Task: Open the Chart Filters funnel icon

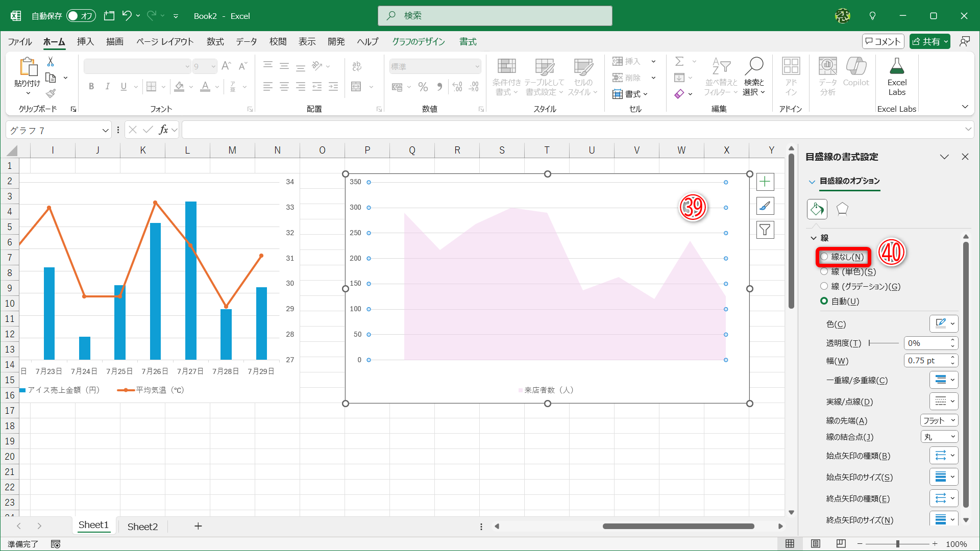Action: 765,230
